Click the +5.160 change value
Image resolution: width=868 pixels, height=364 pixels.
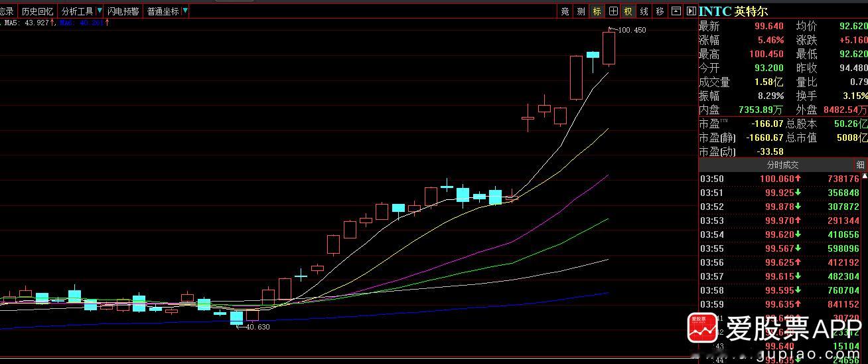coord(853,40)
